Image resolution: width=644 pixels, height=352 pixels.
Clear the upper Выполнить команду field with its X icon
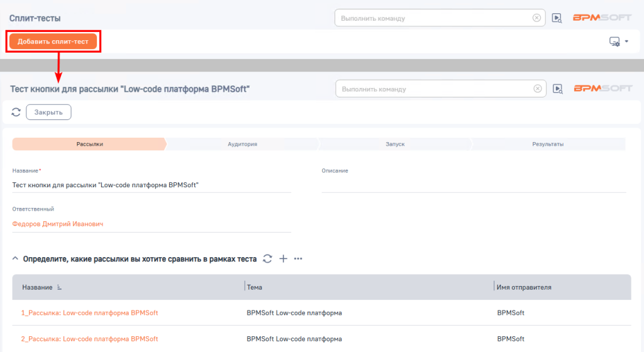[536, 18]
